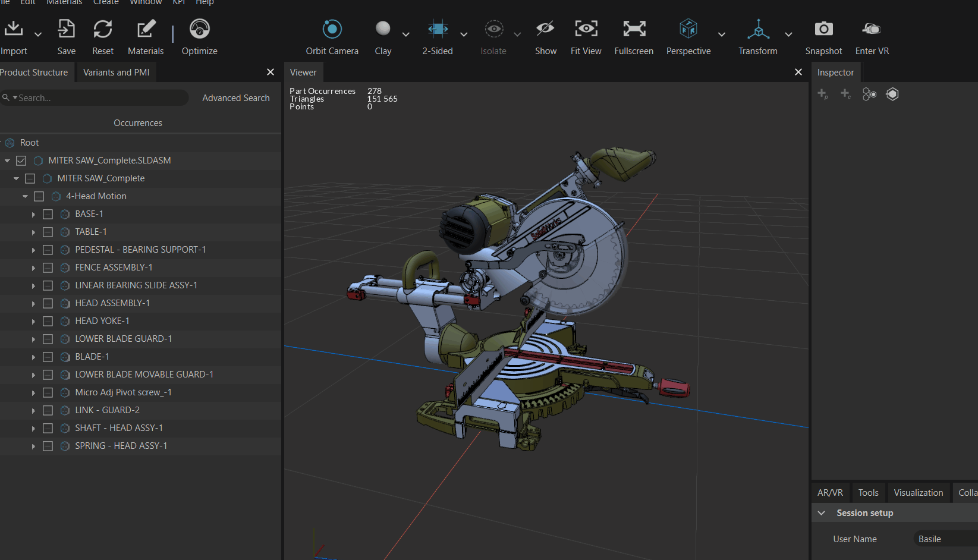Image resolution: width=978 pixels, height=560 pixels.
Task: Click the Show visibility icon
Action: [545, 29]
